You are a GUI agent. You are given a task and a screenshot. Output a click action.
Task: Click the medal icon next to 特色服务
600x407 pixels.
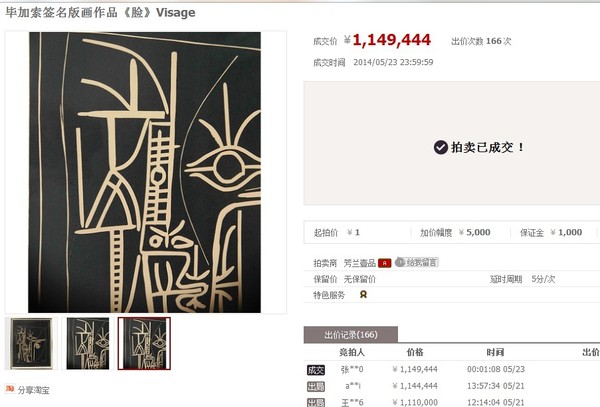pos(363,295)
